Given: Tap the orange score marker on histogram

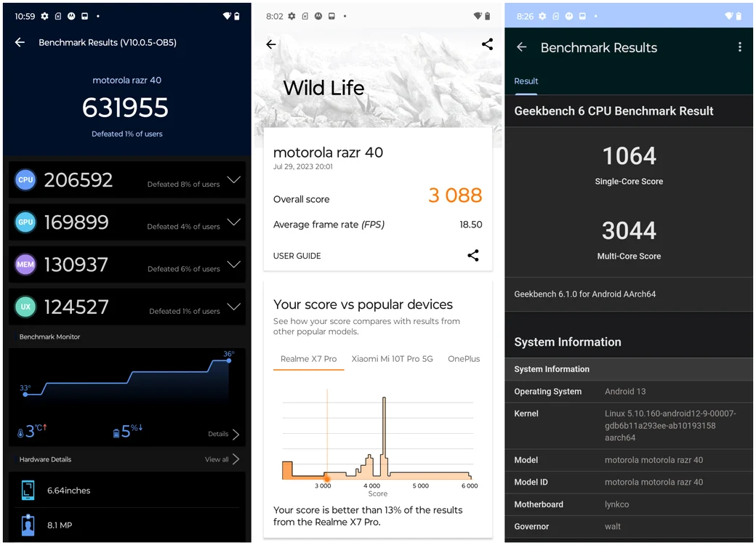Looking at the screenshot, I should [327, 478].
